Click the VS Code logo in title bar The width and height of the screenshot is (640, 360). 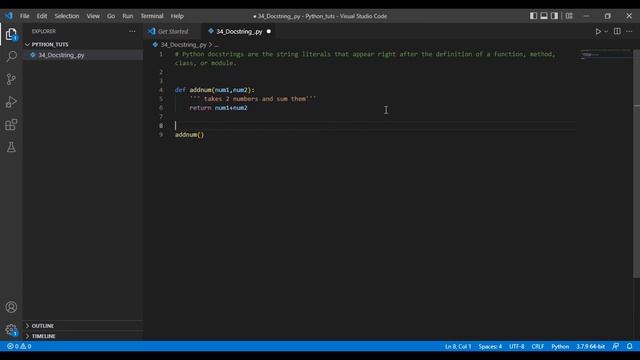click(x=9, y=16)
